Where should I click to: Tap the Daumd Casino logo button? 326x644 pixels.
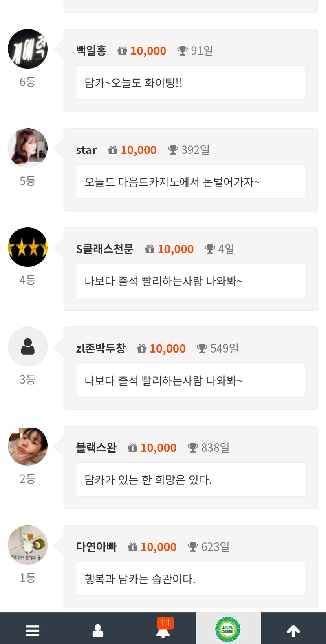click(x=228, y=629)
